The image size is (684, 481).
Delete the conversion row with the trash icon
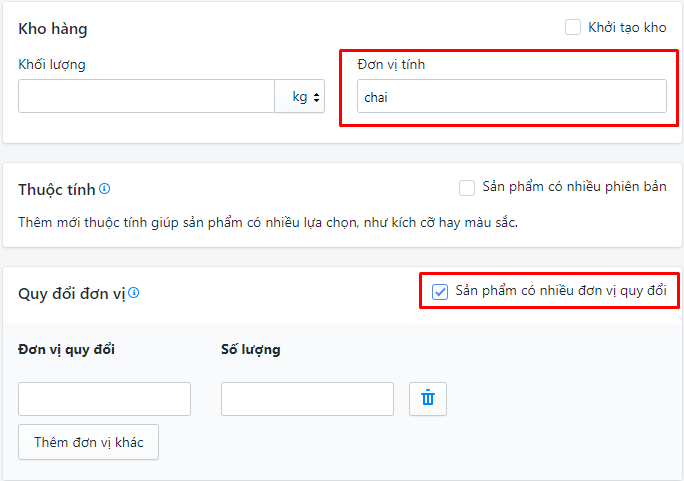(x=428, y=399)
